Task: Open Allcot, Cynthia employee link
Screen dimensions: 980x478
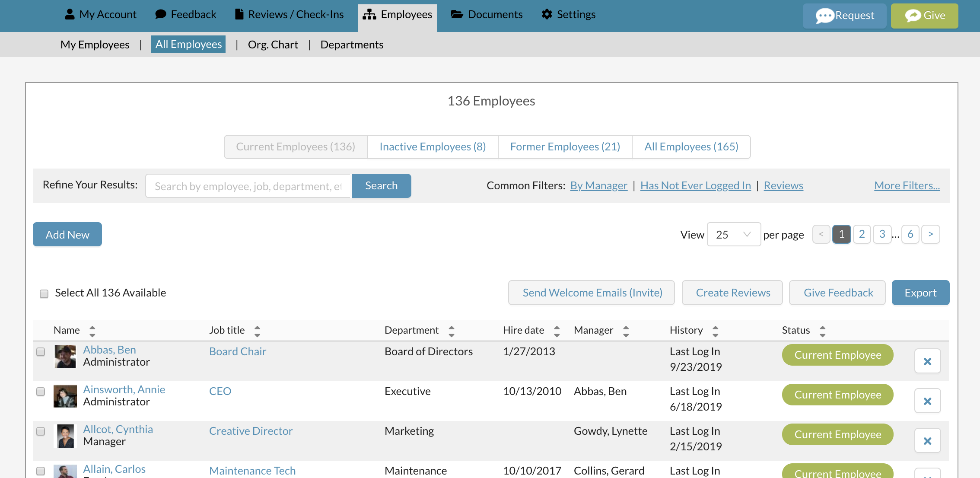Action: pyautogui.click(x=118, y=429)
